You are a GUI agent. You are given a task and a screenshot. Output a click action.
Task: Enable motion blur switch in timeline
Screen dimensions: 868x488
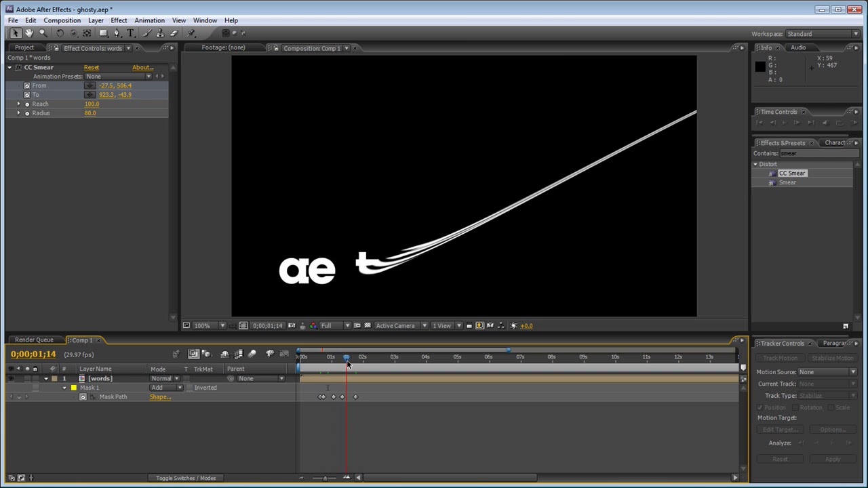(x=252, y=354)
